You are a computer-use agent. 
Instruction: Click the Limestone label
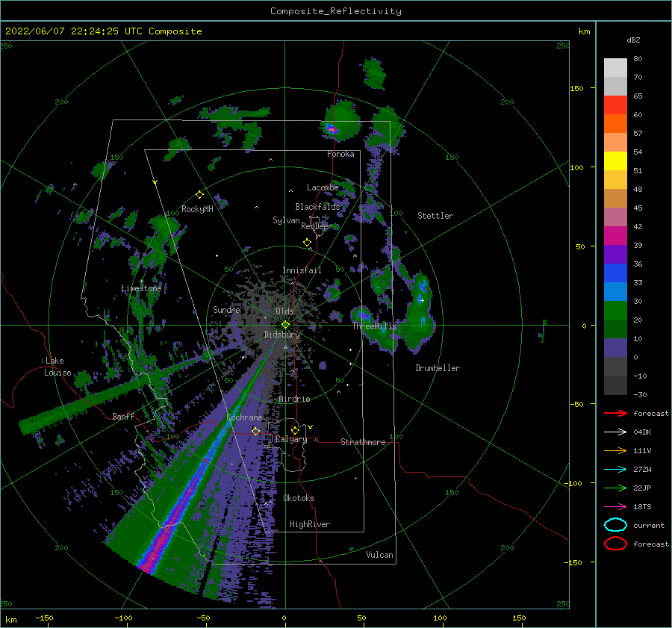tap(141, 288)
